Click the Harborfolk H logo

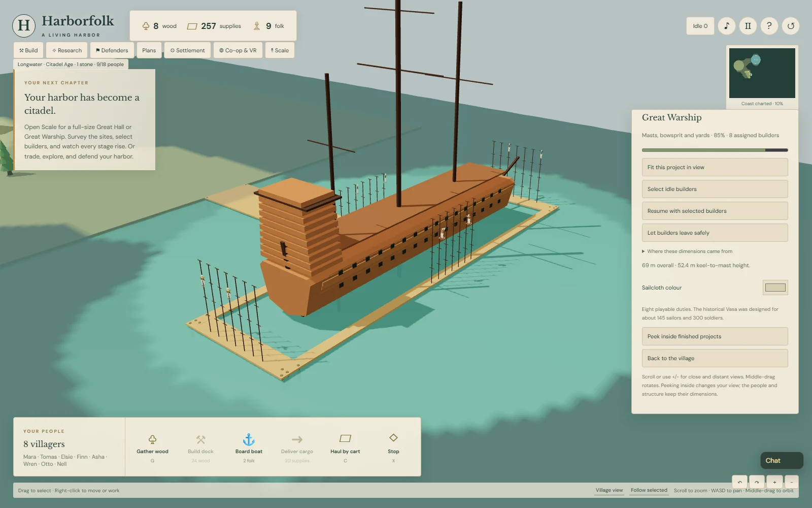pos(24,25)
